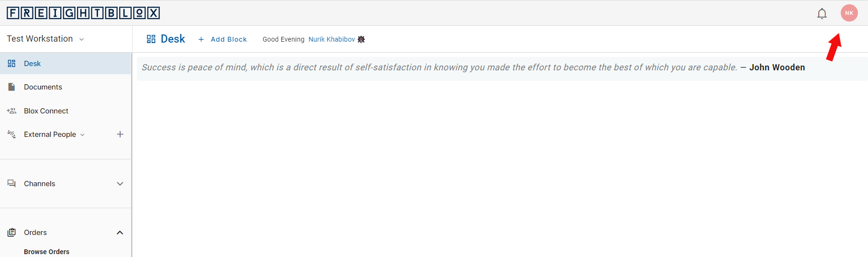Select Documents in the sidebar
This screenshot has height=257, width=868.
pyautogui.click(x=43, y=87)
